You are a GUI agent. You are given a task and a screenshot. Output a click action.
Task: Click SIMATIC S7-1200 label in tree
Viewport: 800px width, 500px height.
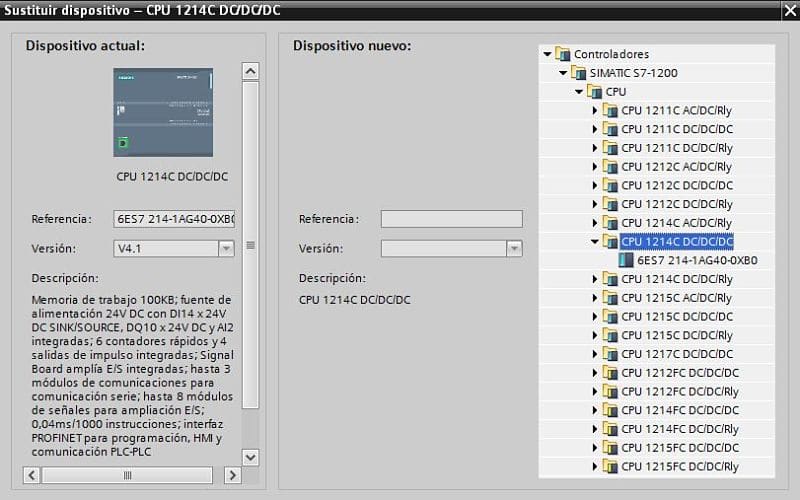click(x=634, y=72)
